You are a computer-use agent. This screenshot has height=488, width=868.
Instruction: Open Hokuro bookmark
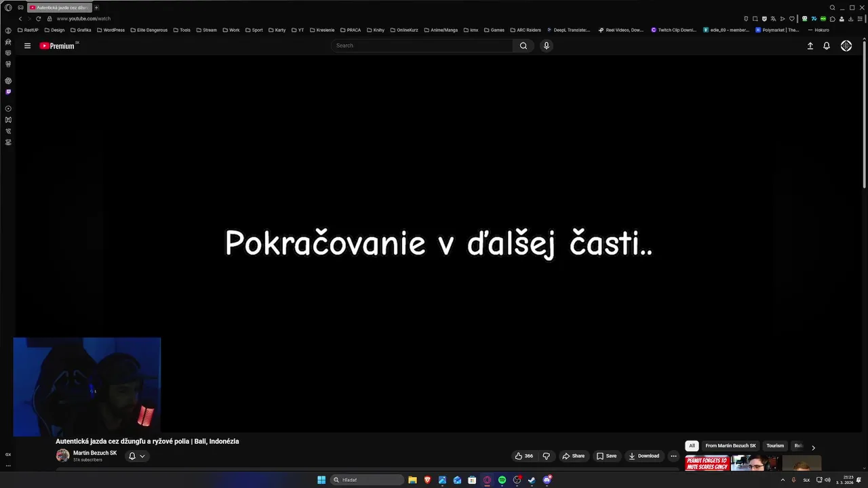(818, 30)
